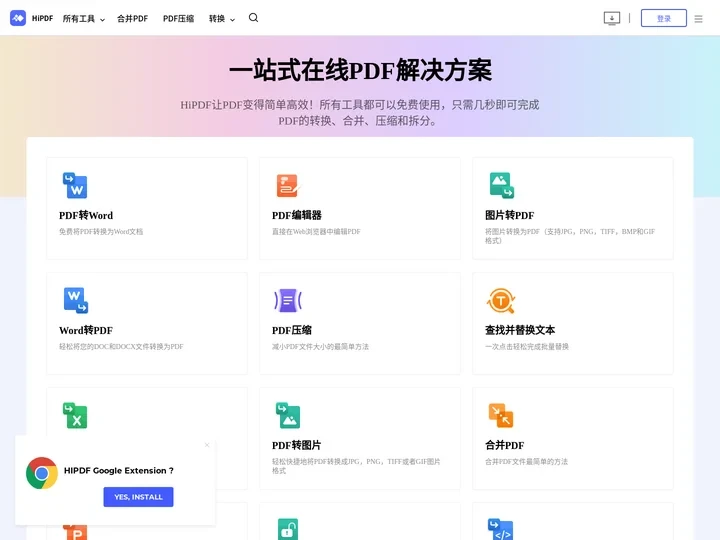The height and width of the screenshot is (540, 720).
Task: Click the PDF编辑器 icon
Action: (288, 186)
